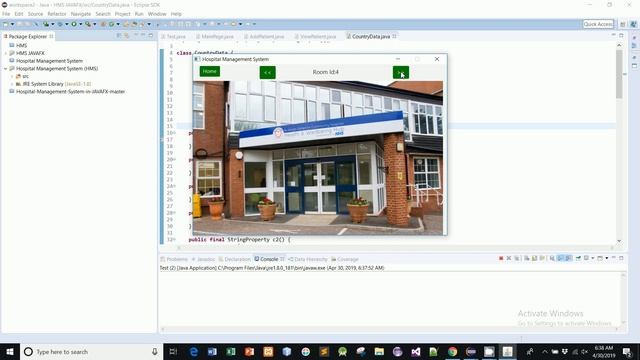Click the Room Id:4 label
Viewport: 640px width, 360px height.
325,72
